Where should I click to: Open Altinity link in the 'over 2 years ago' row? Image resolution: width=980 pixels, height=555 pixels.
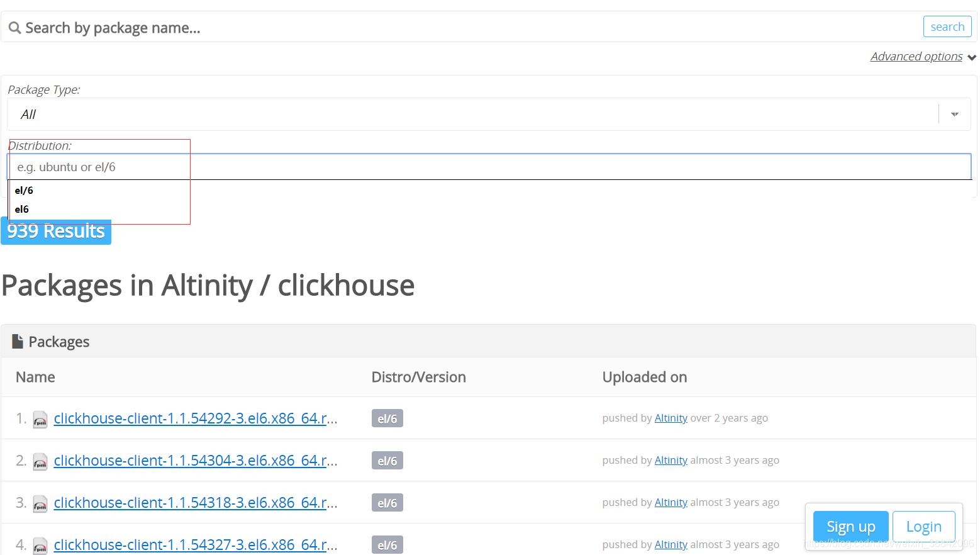[671, 418]
